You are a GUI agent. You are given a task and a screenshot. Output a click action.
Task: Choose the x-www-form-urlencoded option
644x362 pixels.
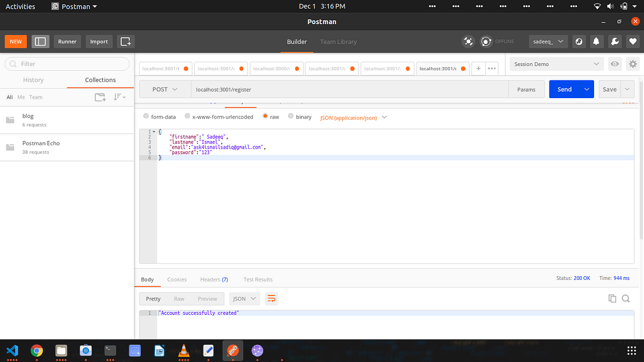[187, 116]
